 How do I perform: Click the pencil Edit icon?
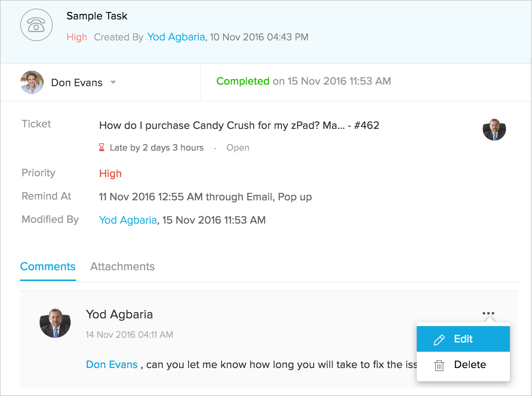click(439, 340)
